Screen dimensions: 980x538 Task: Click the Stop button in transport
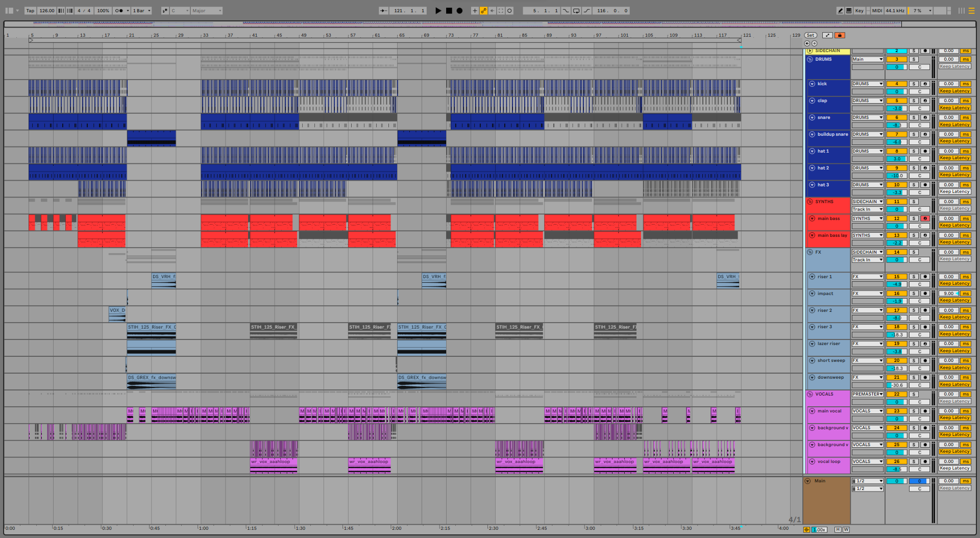click(449, 11)
